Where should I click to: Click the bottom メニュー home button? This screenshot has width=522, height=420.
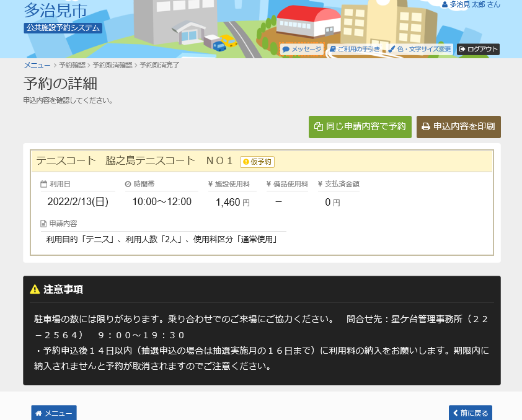[x=54, y=413]
